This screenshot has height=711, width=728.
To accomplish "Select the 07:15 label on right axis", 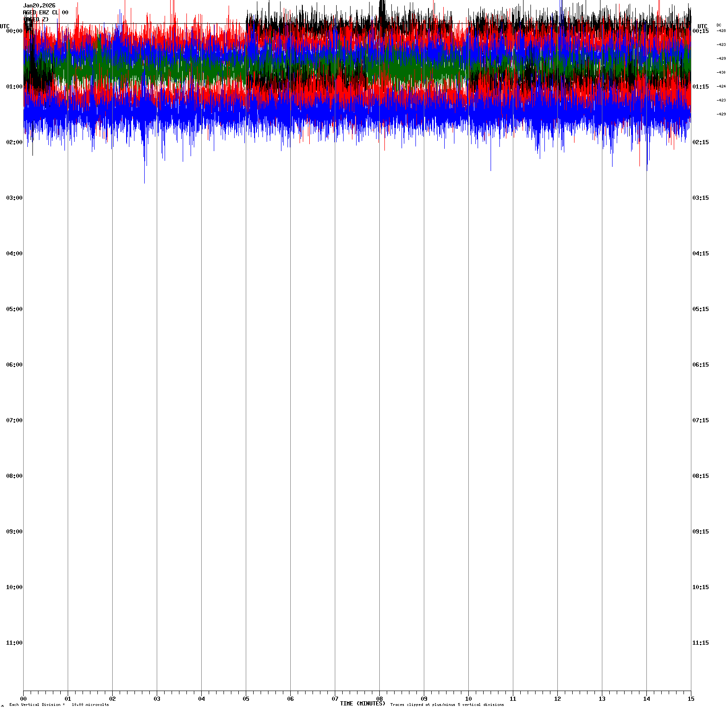I will [700, 420].
